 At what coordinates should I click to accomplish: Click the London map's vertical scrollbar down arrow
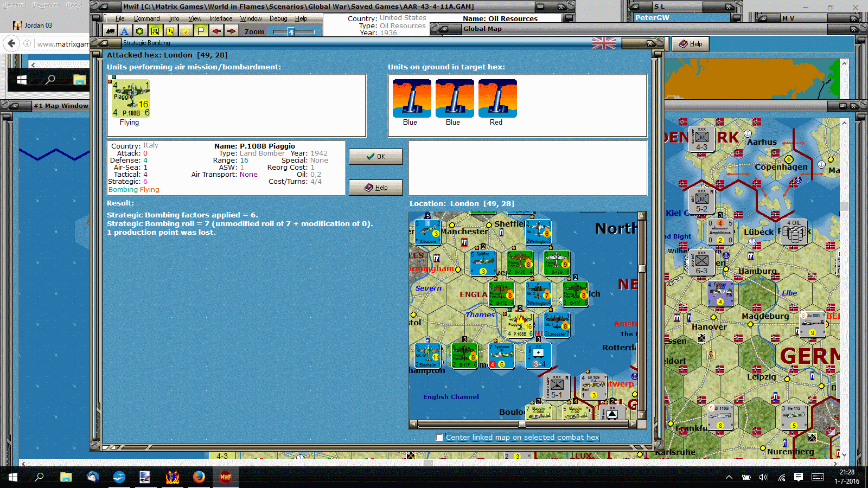tap(642, 415)
